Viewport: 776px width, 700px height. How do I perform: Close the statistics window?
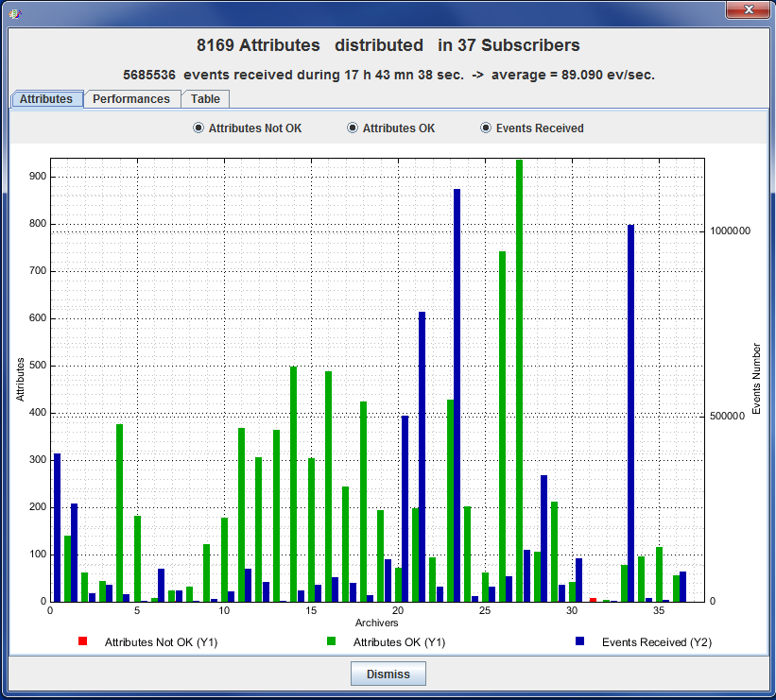(x=747, y=9)
